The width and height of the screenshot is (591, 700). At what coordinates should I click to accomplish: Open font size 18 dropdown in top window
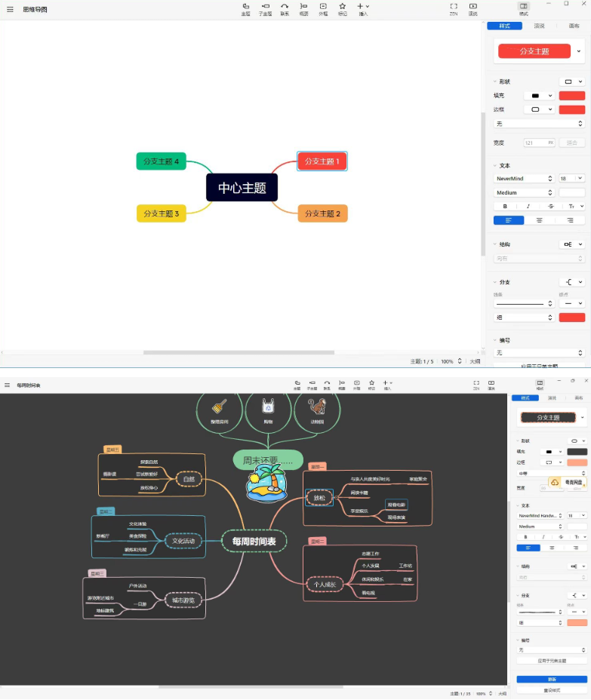[x=572, y=179]
